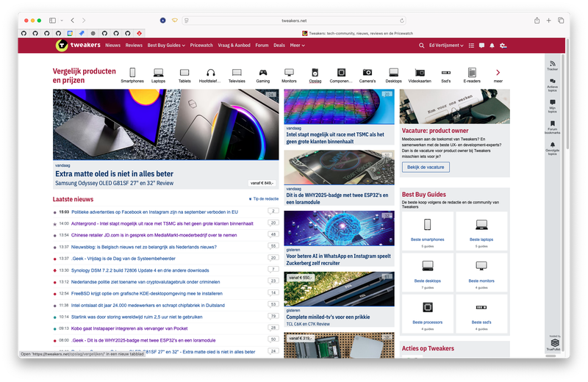The image size is (588, 382).
Task: Open the Beste laptops guide card
Action: coord(481,231)
